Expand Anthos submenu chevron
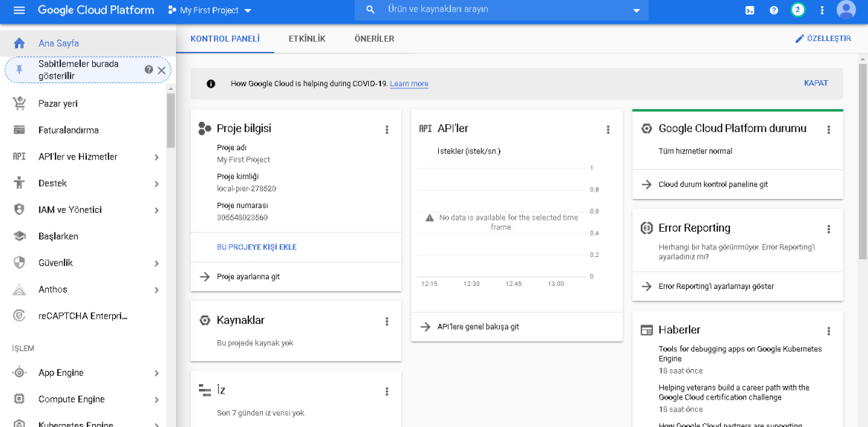 pyautogui.click(x=157, y=291)
